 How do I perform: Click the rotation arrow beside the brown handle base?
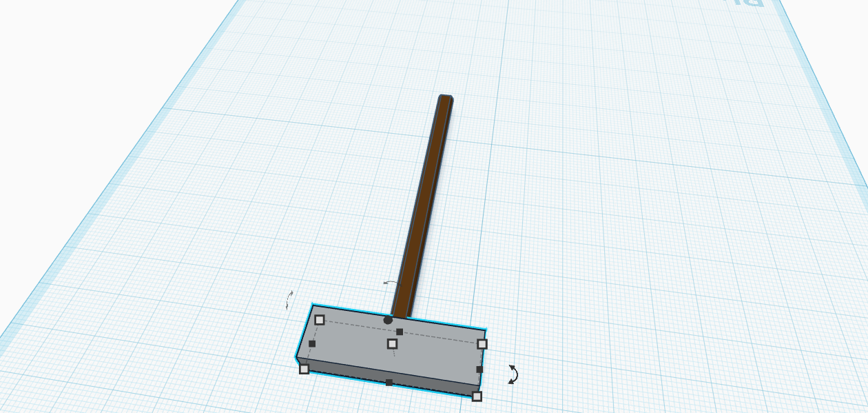point(391,283)
